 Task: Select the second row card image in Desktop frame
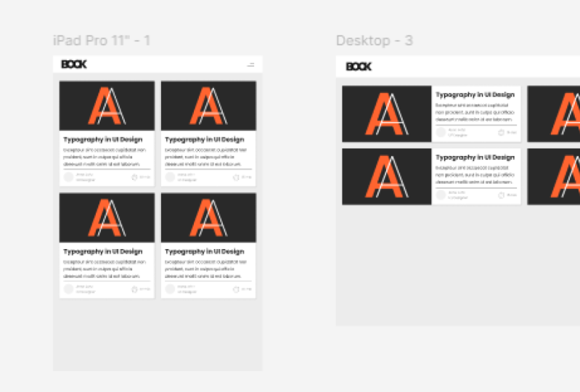[x=386, y=177]
